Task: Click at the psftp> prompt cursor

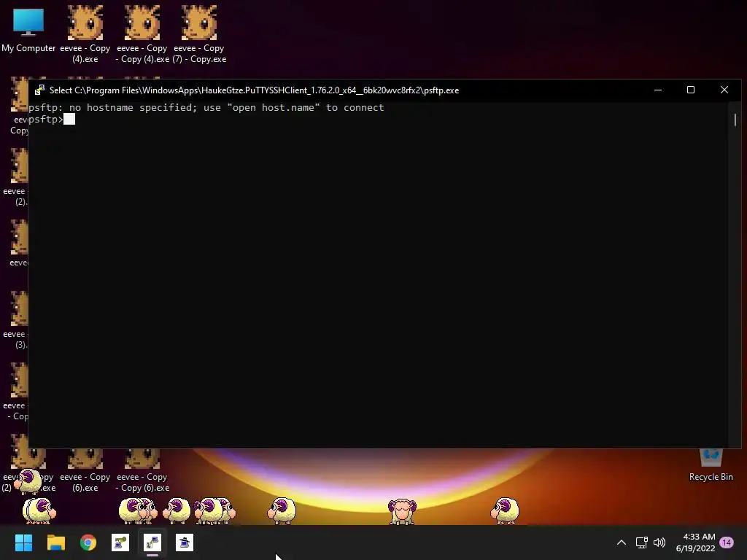Action: pyautogui.click(x=69, y=119)
